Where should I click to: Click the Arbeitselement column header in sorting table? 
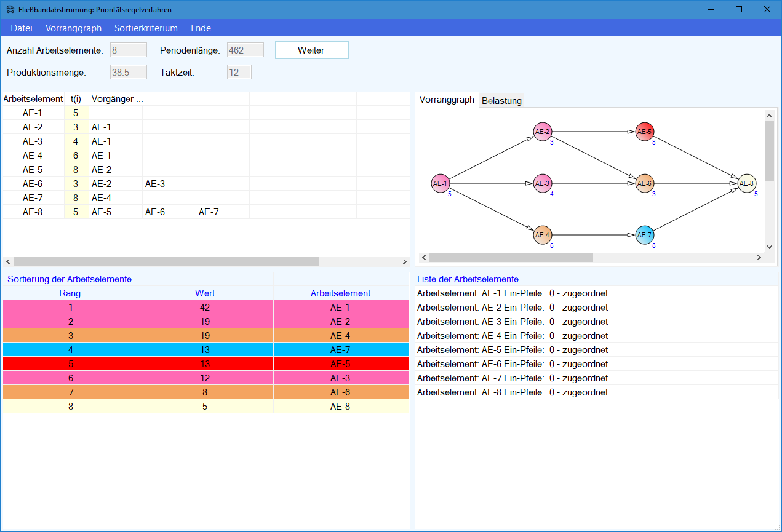point(340,293)
